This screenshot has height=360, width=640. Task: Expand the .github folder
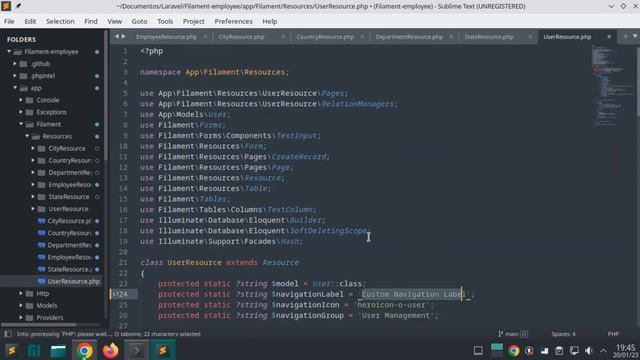pyautogui.click(x=15, y=64)
